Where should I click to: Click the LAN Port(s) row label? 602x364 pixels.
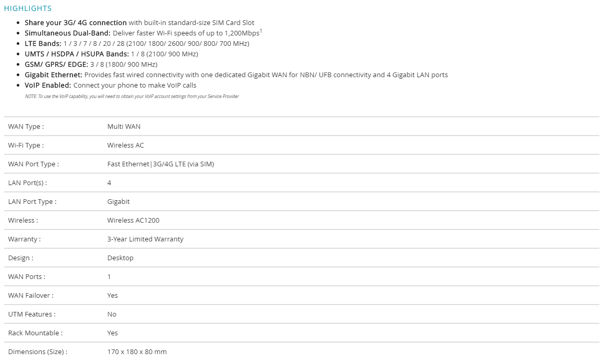click(x=28, y=183)
